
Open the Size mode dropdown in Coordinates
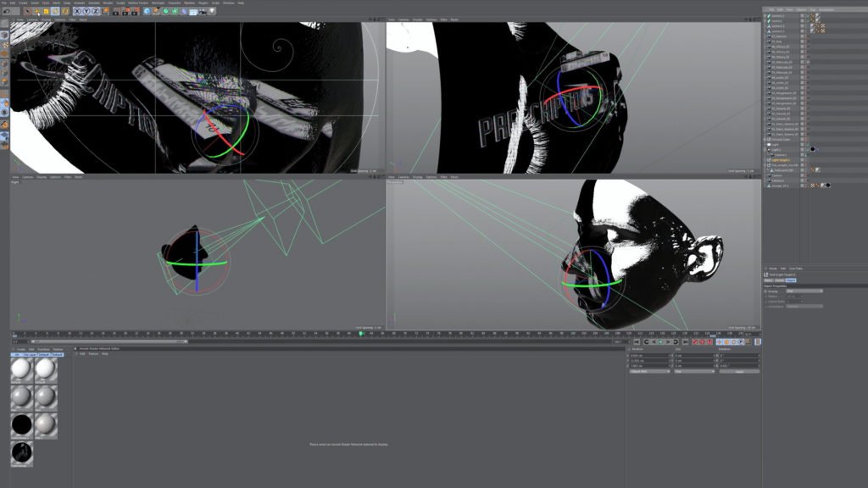[694, 371]
